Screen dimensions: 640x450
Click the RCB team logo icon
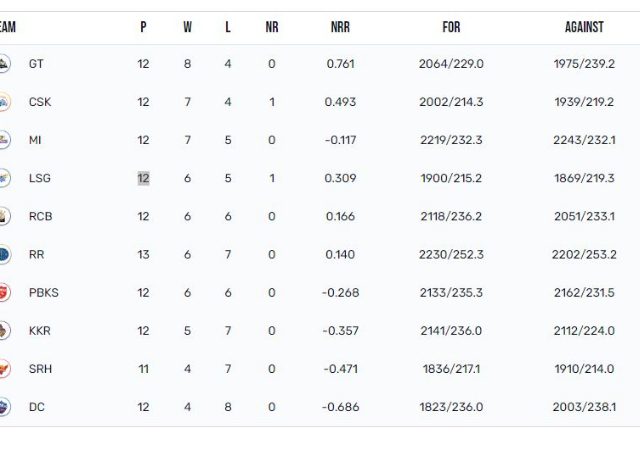[4, 216]
